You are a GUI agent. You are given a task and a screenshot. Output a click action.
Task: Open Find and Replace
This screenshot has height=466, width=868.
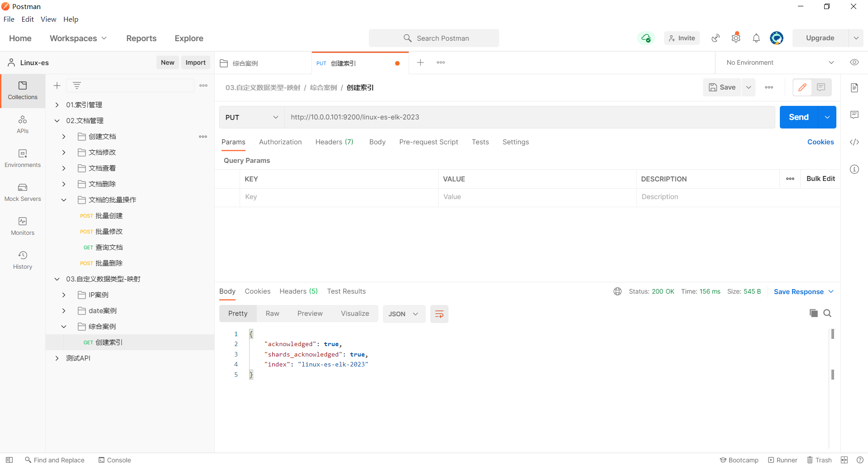55,460
